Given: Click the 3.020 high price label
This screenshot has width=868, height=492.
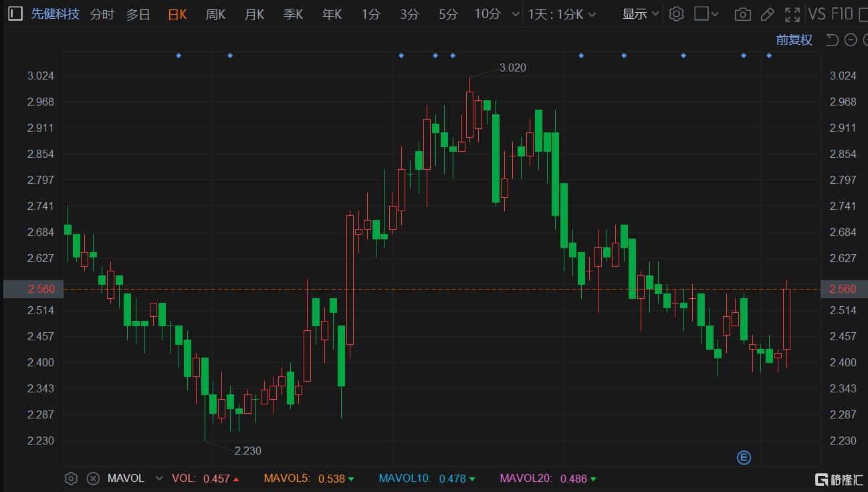Looking at the screenshot, I should (513, 68).
